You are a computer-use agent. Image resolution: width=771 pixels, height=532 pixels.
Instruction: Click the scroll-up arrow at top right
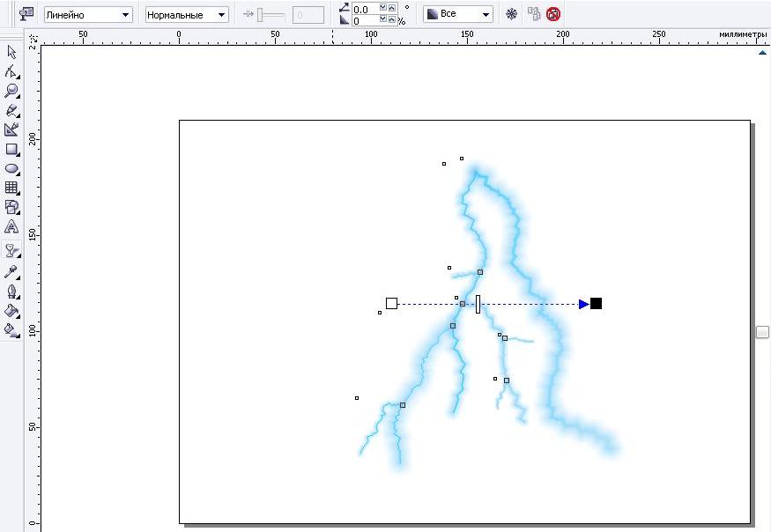pos(762,53)
